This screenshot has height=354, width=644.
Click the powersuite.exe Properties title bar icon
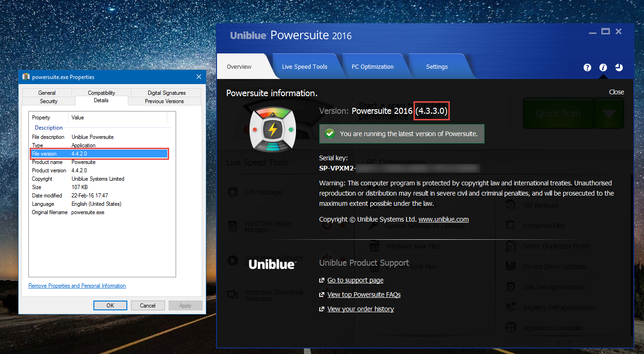click(26, 77)
